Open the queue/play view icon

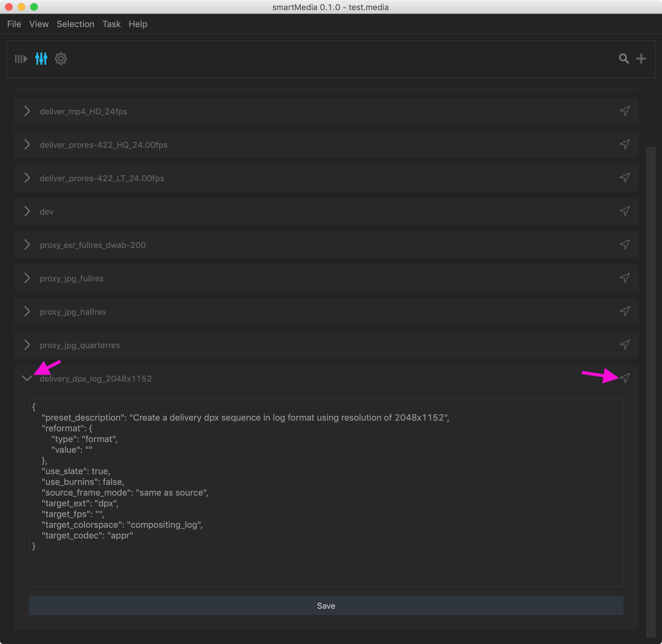(x=21, y=59)
